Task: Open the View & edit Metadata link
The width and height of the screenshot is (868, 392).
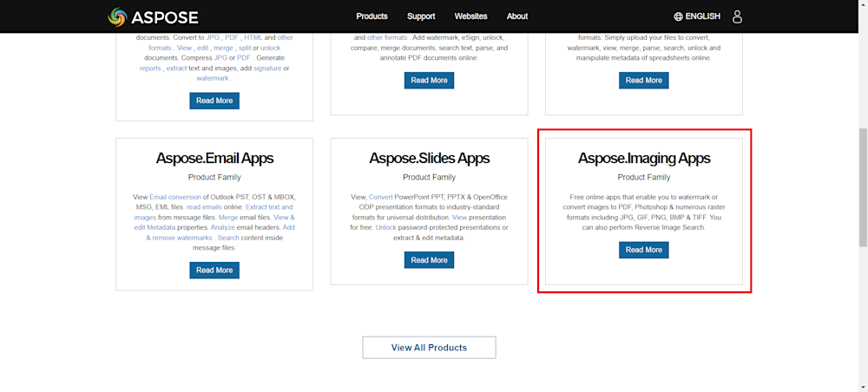Action: point(214,222)
